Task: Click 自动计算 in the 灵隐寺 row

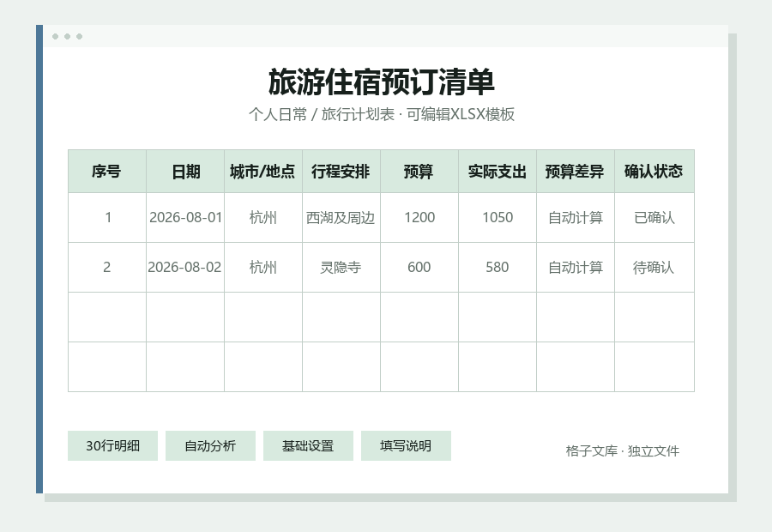Action: tap(575, 267)
